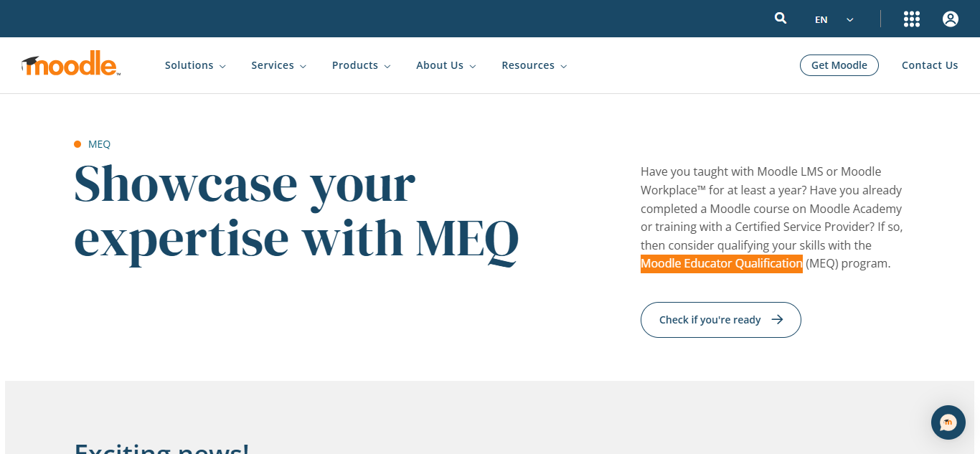This screenshot has height=454, width=980.
Task: Open the chat widget in the bottom corner
Action: point(948,422)
